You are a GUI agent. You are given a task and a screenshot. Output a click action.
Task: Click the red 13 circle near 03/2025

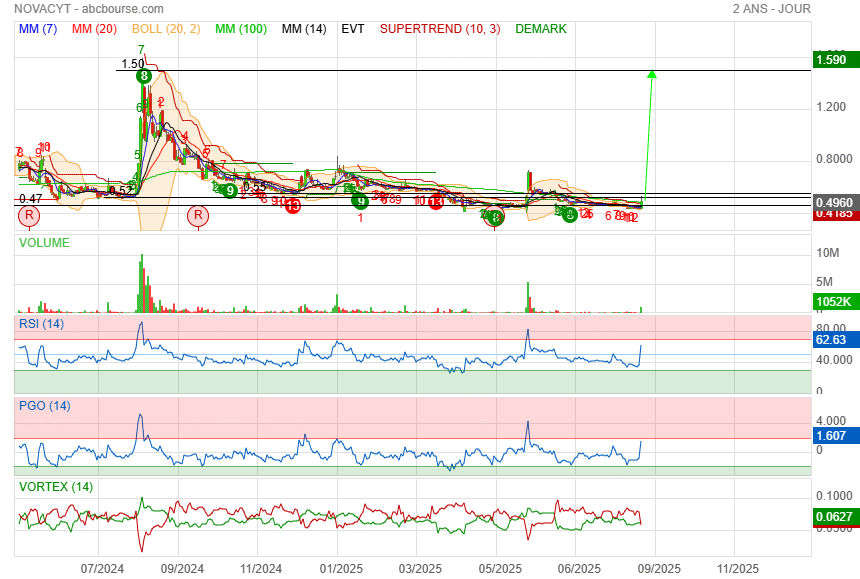(435, 202)
